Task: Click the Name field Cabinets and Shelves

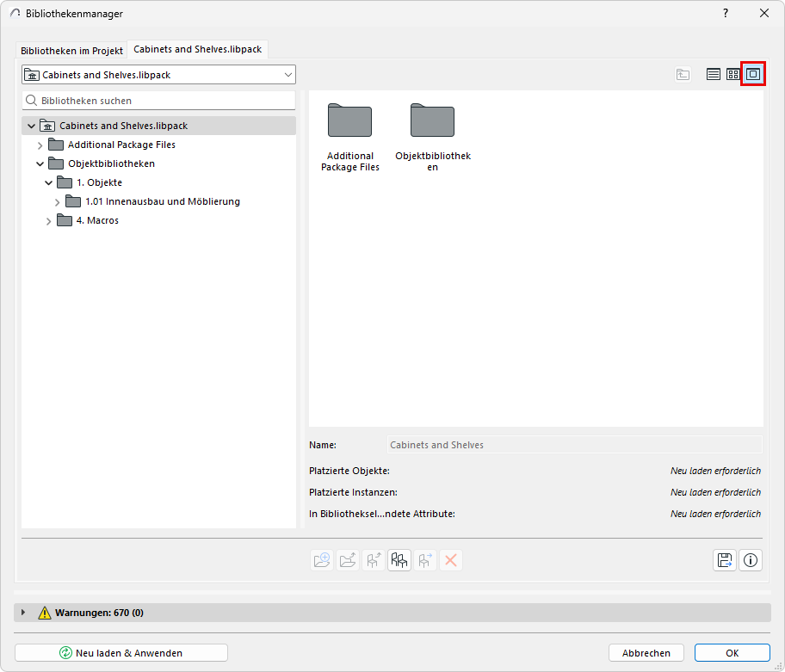Action: tap(575, 445)
